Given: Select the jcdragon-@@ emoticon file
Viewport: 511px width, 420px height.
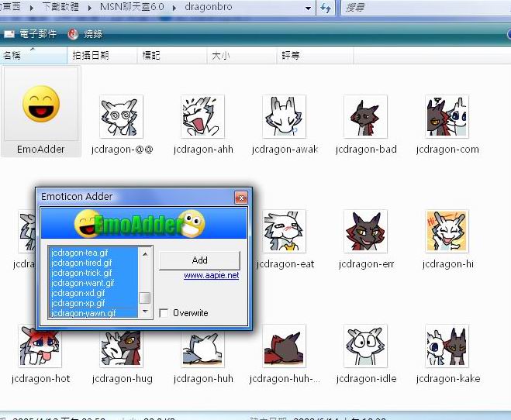Looking at the screenshot, I should coord(122,117).
